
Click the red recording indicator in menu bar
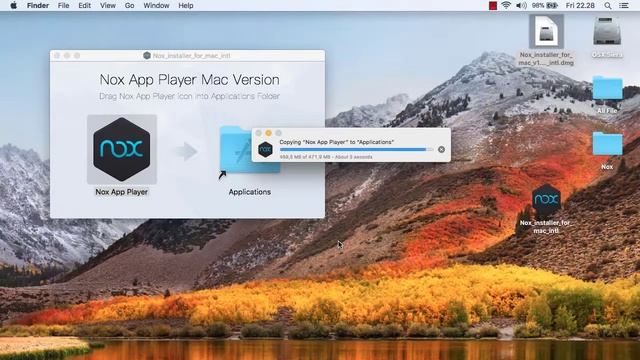[x=493, y=5]
